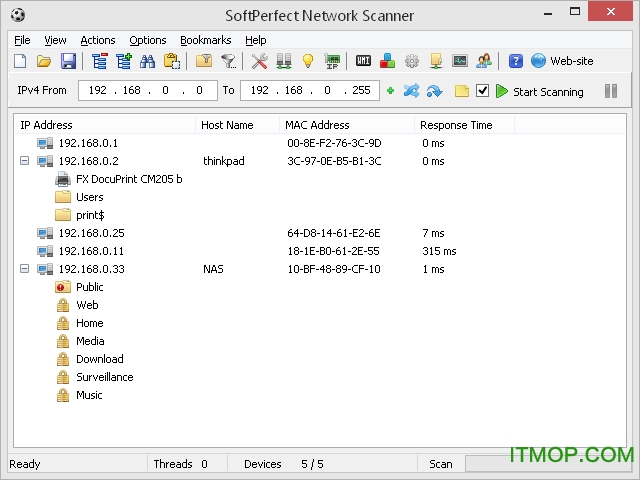The image size is (640, 480).
Task: Sort by Host Name column header
Action: [238, 125]
